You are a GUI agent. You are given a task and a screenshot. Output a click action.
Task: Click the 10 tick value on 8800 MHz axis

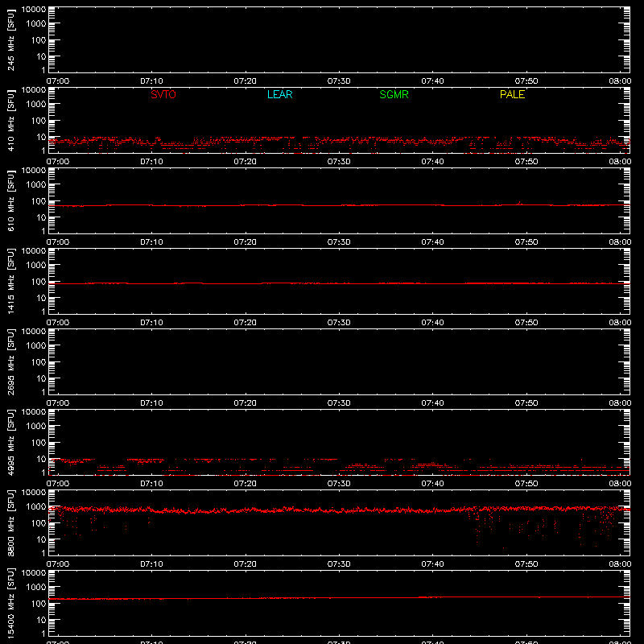(41, 539)
